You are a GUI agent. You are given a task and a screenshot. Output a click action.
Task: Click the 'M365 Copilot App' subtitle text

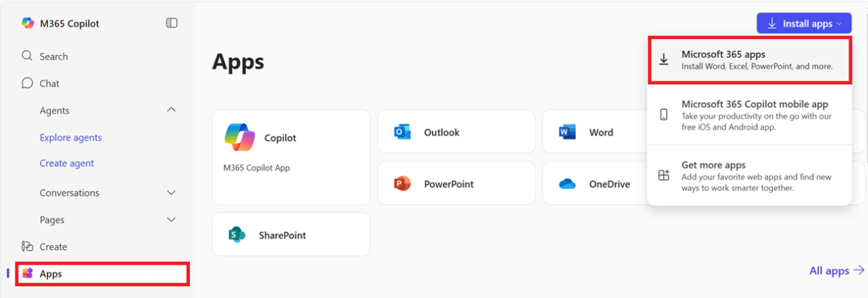coord(257,168)
